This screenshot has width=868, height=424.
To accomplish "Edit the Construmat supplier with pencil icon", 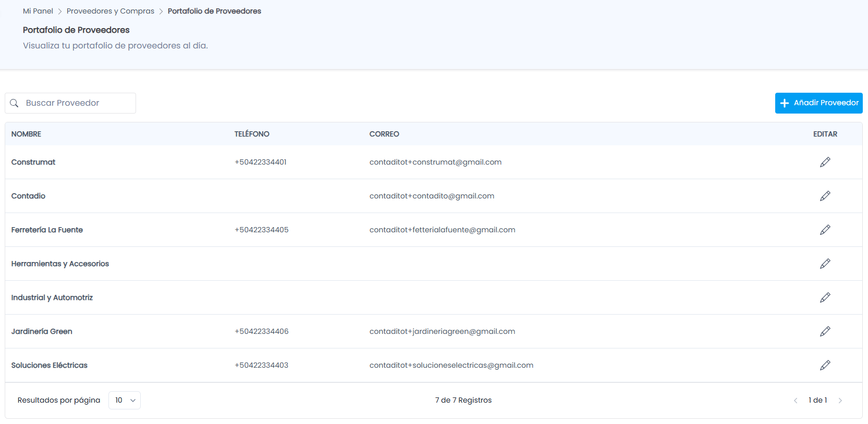I will click(825, 162).
